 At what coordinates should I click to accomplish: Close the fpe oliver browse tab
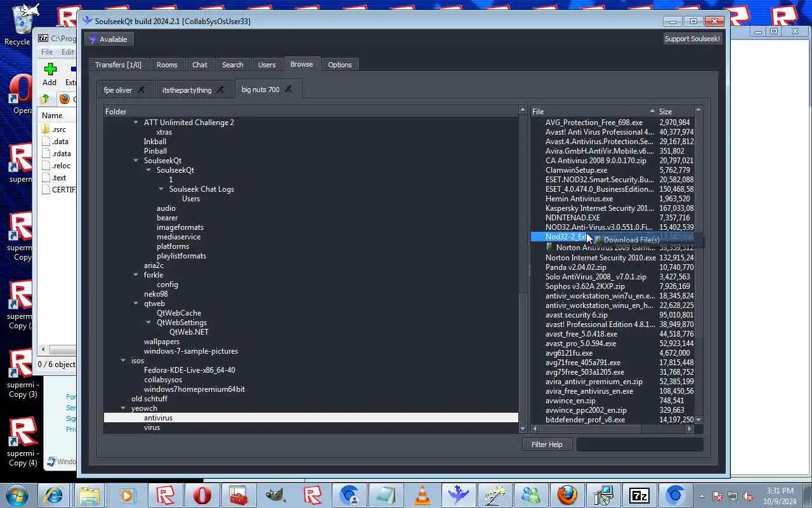pyautogui.click(x=141, y=90)
